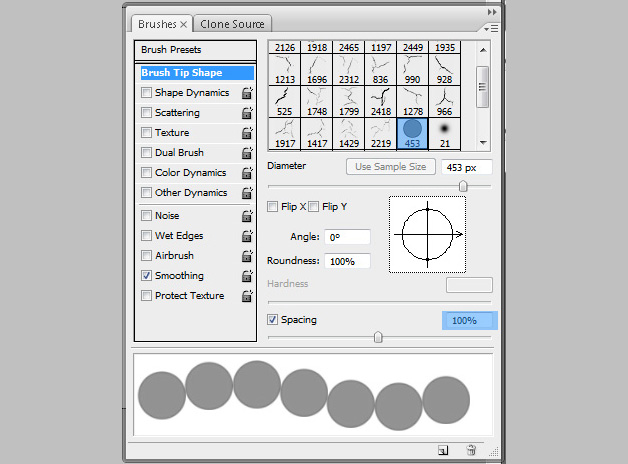Click the lock icon beside Protect Texture
628x464 pixels.
(x=247, y=296)
